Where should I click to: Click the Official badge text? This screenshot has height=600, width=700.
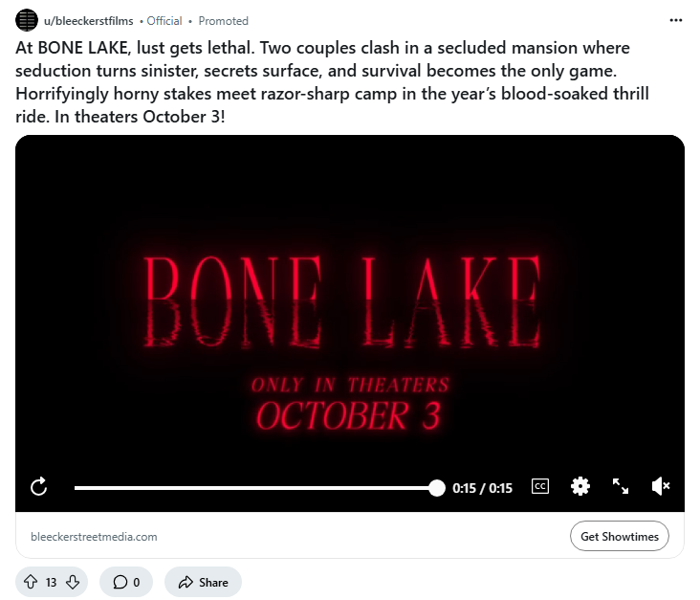pos(164,21)
